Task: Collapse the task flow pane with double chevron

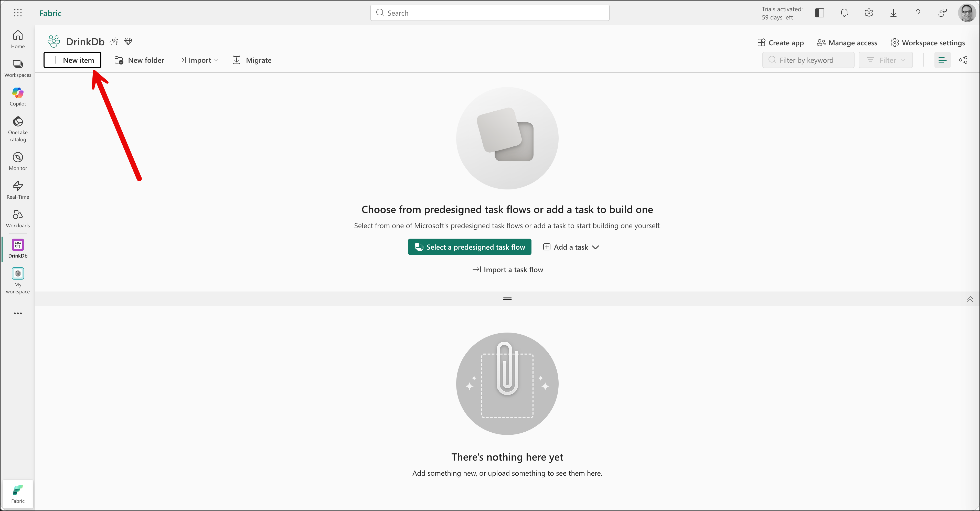Action: [970, 299]
